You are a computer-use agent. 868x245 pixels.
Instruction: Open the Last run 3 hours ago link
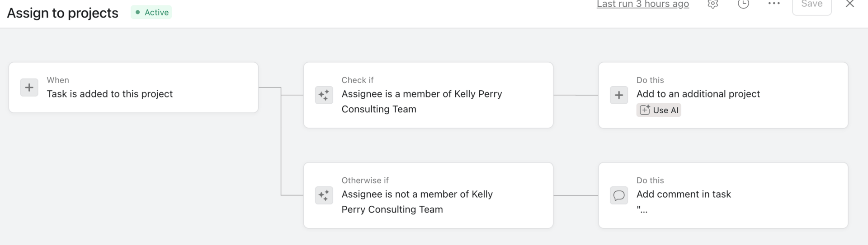point(642,5)
